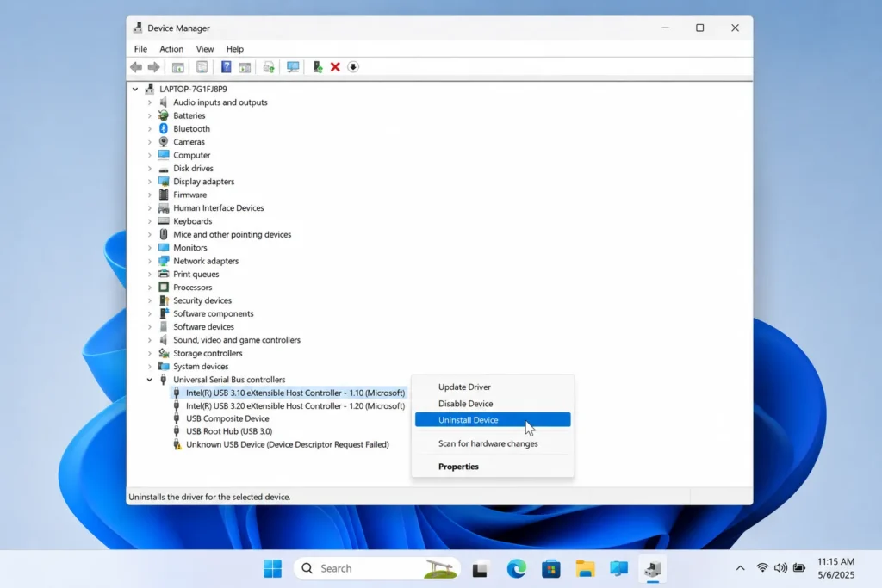Click the monitor Scan for hardware changes icon
Screen dimensions: 882x588
293,67
